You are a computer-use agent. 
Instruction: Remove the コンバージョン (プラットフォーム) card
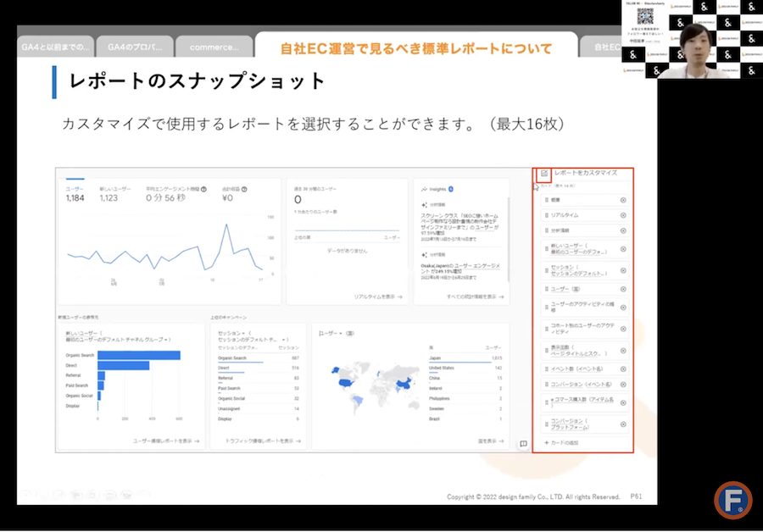[x=623, y=424]
